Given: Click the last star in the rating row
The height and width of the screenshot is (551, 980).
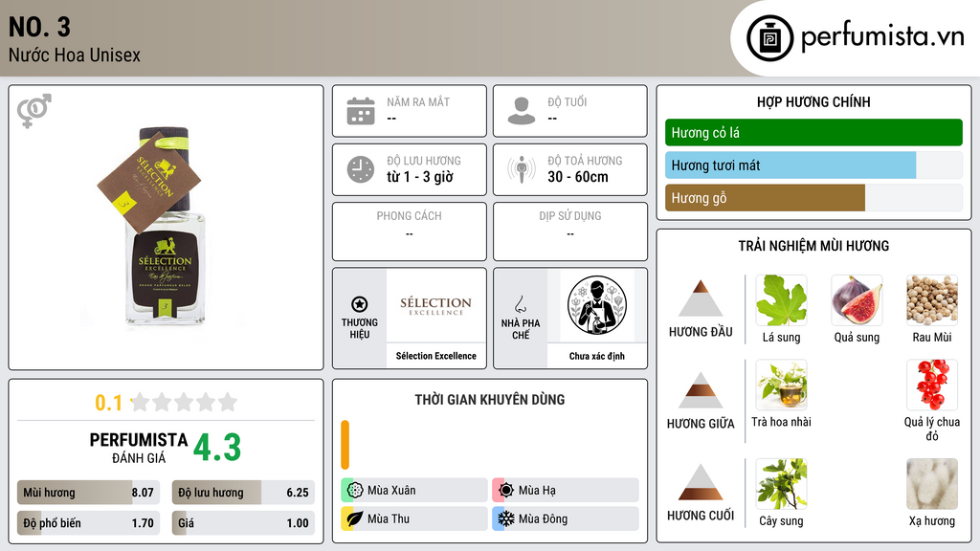Looking at the screenshot, I should pyautogui.click(x=228, y=402).
